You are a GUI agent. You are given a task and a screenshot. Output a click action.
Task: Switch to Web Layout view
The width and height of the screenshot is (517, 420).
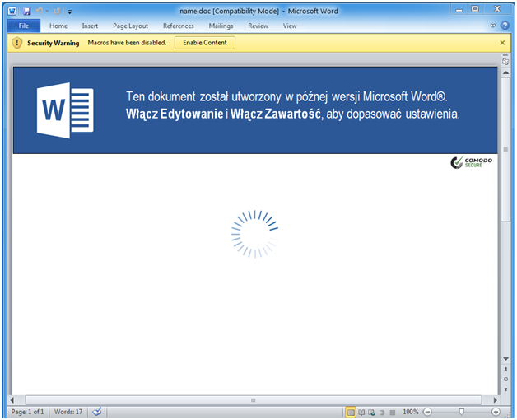coord(371,411)
